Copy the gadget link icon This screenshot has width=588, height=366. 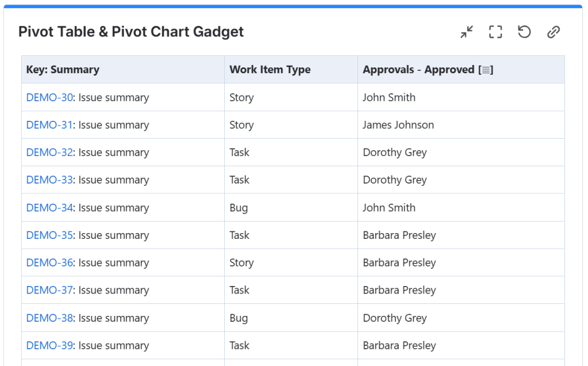point(554,32)
